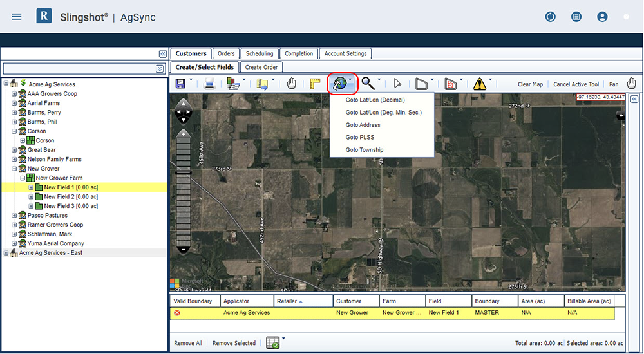This screenshot has height=354, width=644.
Task: Click the Save floppy disk icon
Action: (x=180, y=84)
